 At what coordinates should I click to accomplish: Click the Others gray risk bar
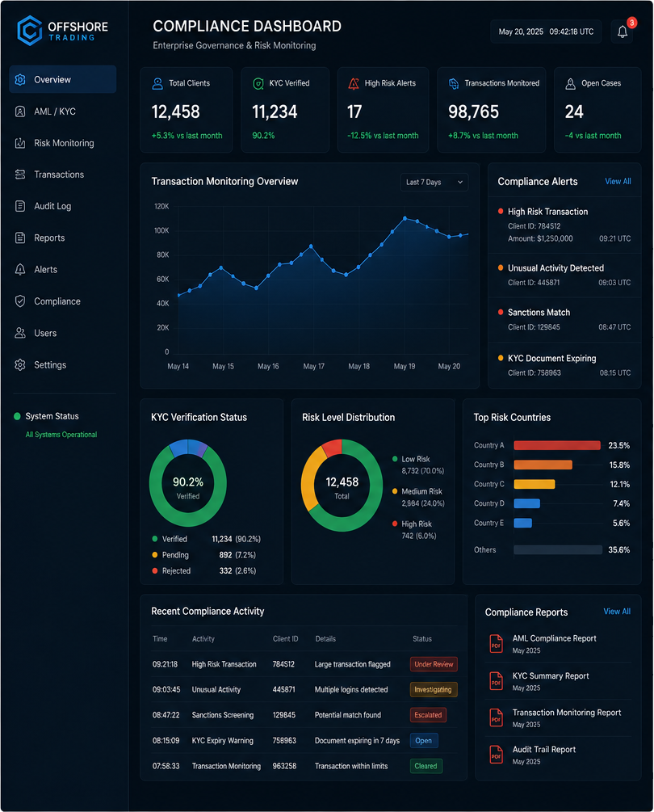558,550
